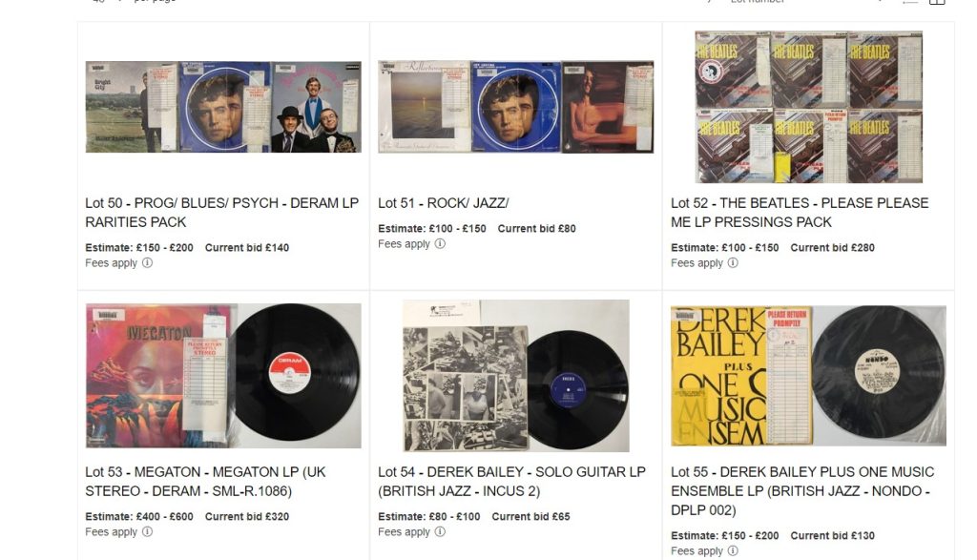The height and width of the screenshot is (560, 977).
Task: Click the info icon beside Lot 54 fees
Action: (440, 532)
